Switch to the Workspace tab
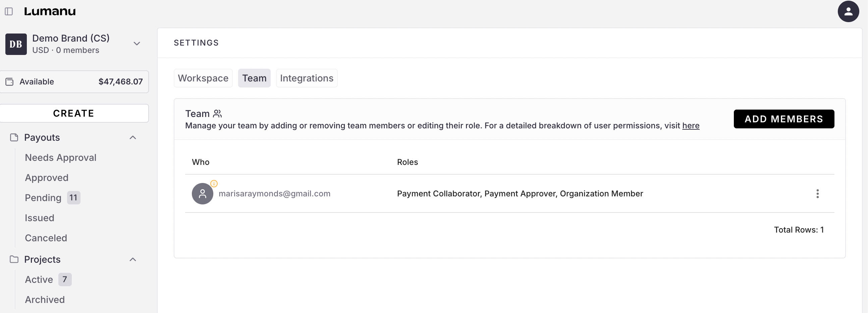868x313 pixels. 203,78
